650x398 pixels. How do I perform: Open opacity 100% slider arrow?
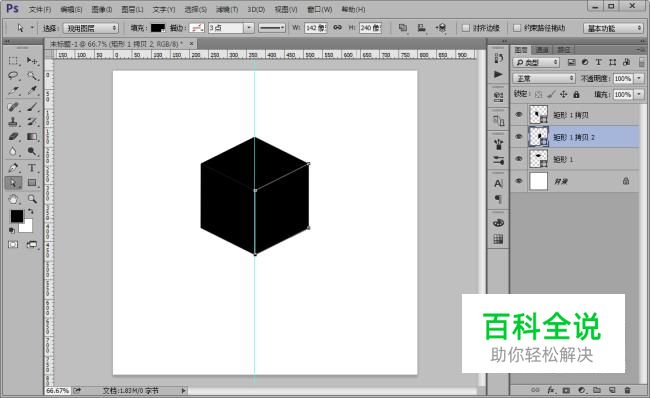pos(639,78)
